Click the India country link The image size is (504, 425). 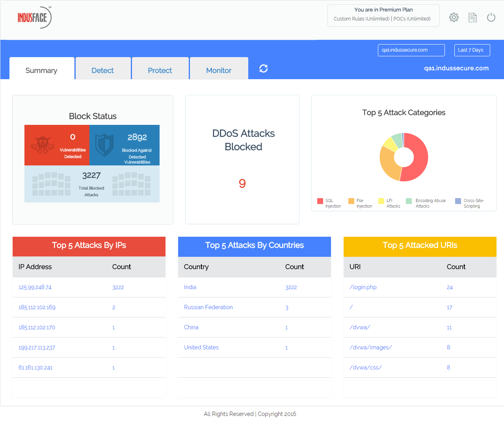click(x=190, y=287)
